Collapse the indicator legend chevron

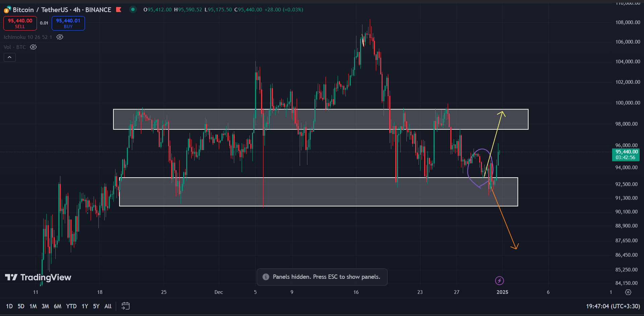coord(10,57)
